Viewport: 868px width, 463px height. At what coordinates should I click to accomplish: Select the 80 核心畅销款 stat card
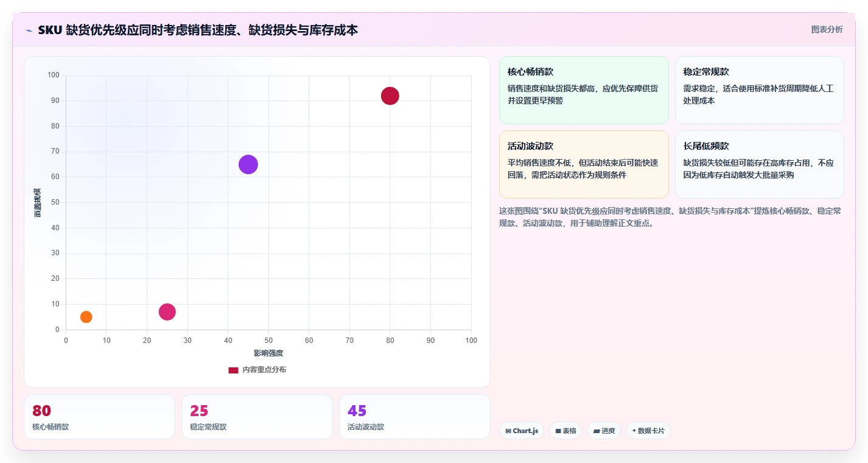(99, 417)
